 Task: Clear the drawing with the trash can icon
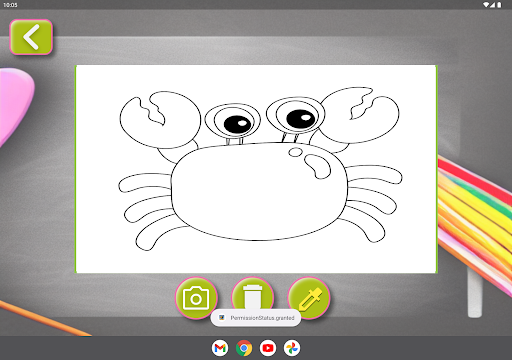coord(252,296)
